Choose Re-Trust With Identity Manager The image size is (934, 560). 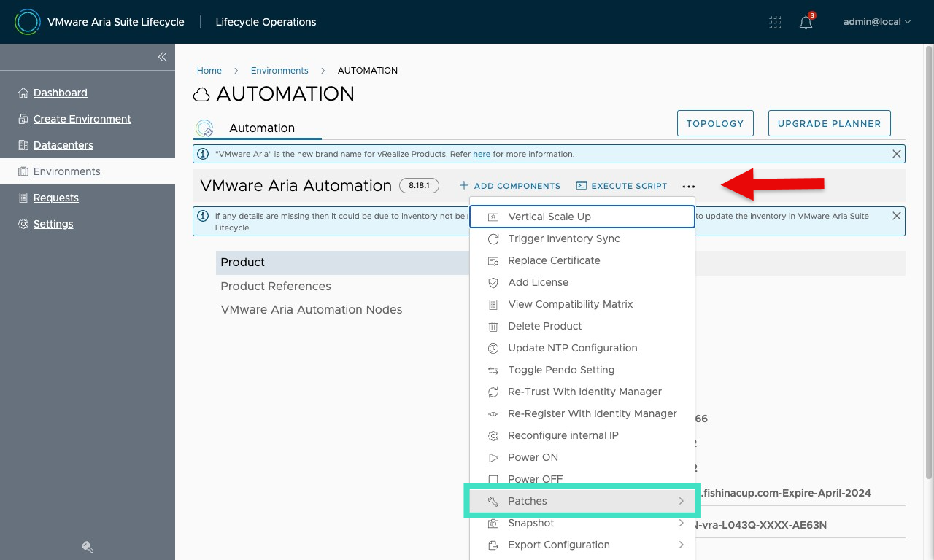pos(582,392)
